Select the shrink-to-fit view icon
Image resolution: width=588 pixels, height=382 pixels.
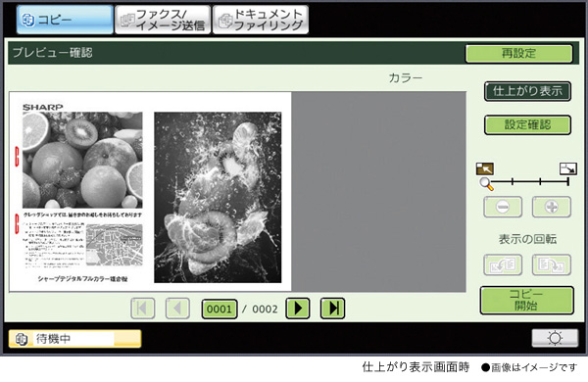(x=485, y=168)
